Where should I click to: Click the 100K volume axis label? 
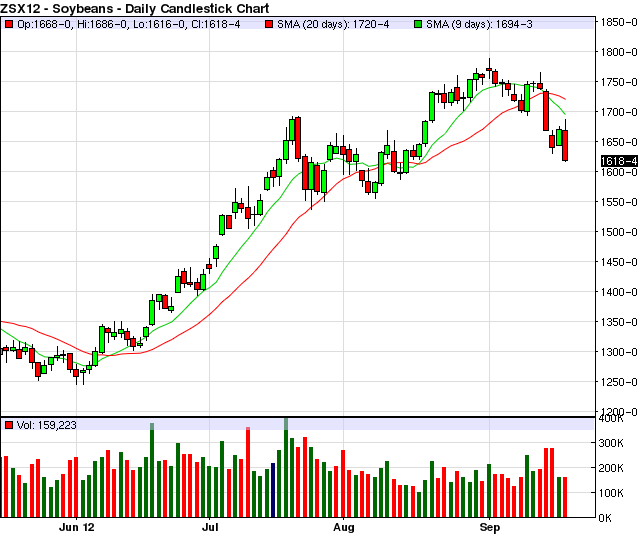611,493
